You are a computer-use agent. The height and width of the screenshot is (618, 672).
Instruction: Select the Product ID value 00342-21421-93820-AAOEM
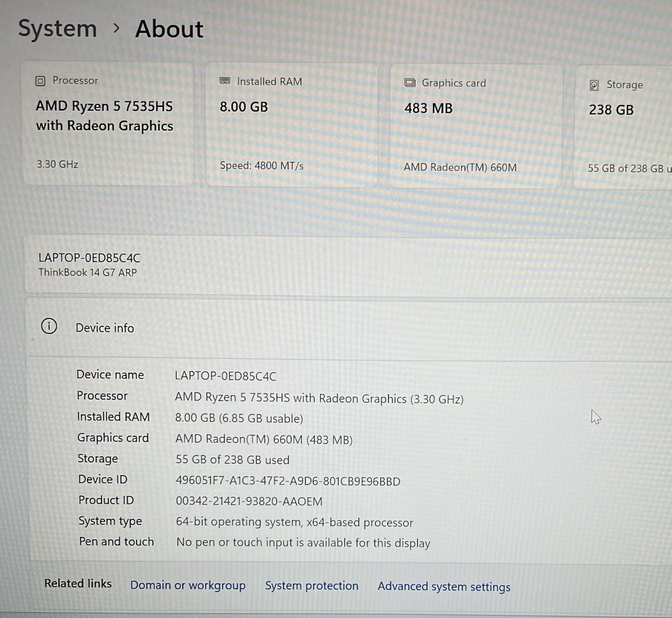[x=249, y=501]
